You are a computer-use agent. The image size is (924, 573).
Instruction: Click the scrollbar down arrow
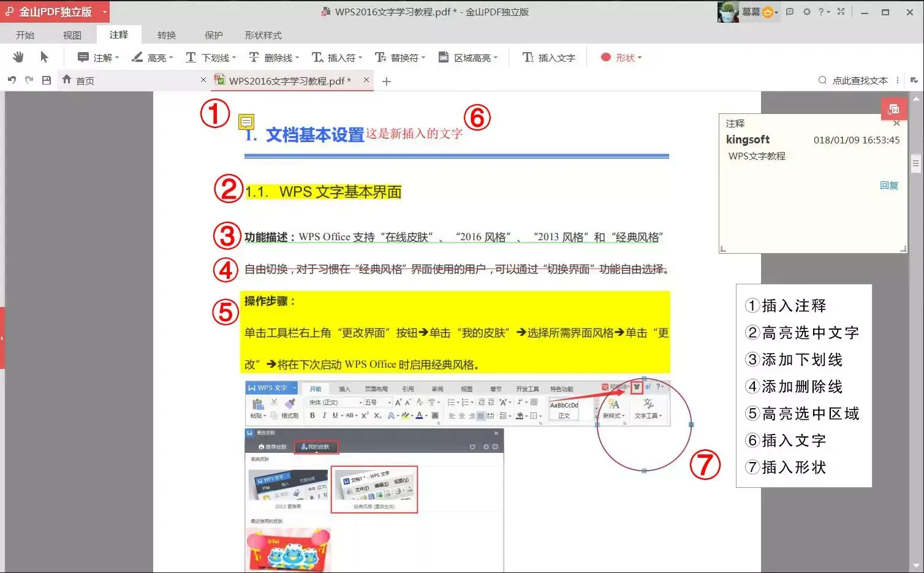[916, 566]
